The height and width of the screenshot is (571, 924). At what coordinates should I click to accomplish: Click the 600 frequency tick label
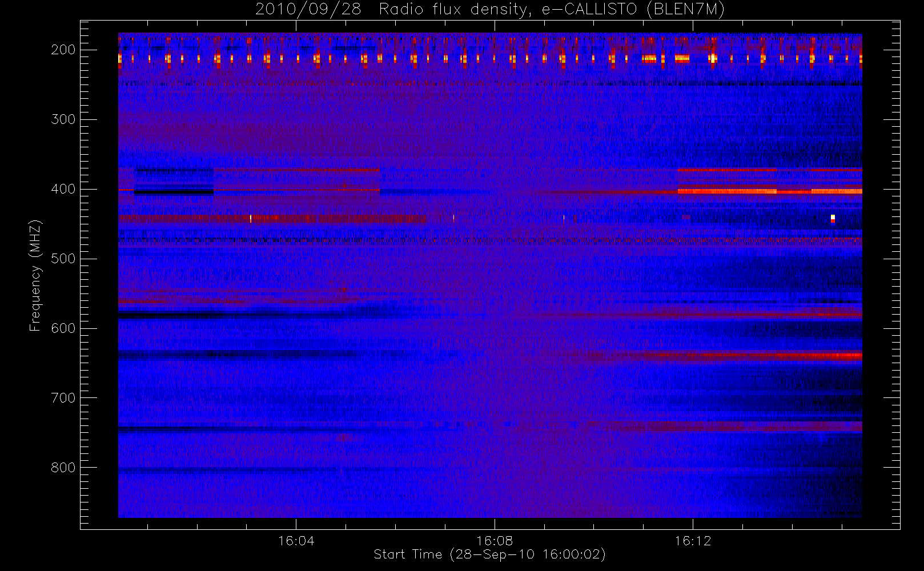point(63,328)
